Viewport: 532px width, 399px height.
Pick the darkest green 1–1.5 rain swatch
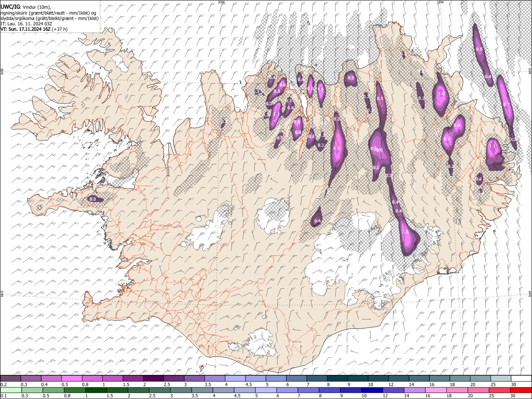(96, 390)
